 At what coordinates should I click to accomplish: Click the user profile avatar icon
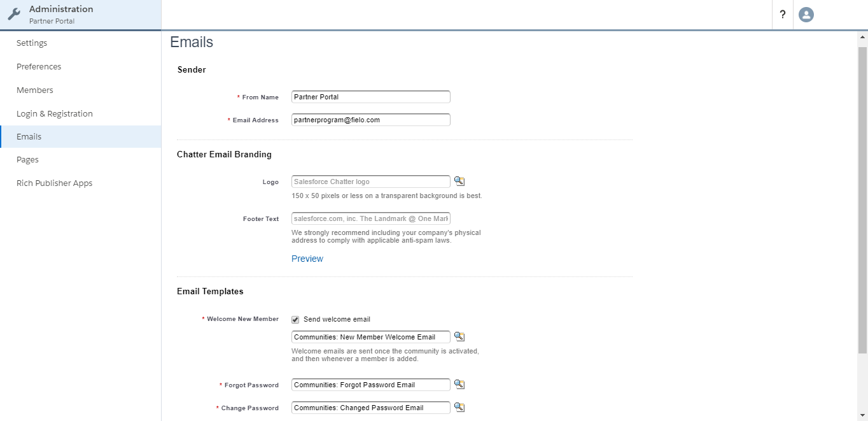coord(806,15)
